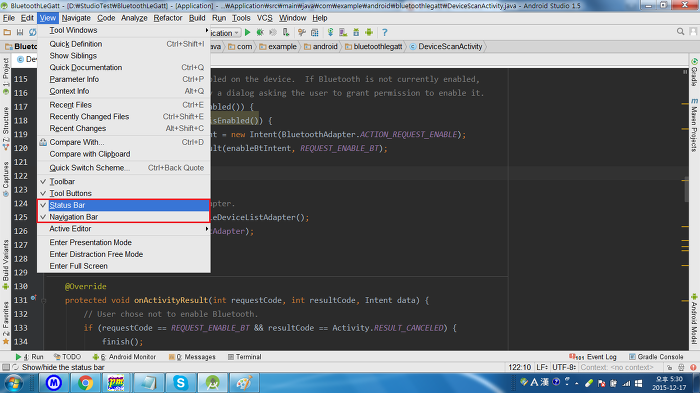Open the Terminal tool window
The image size is (700, 393).
click(x=244, y=357)
